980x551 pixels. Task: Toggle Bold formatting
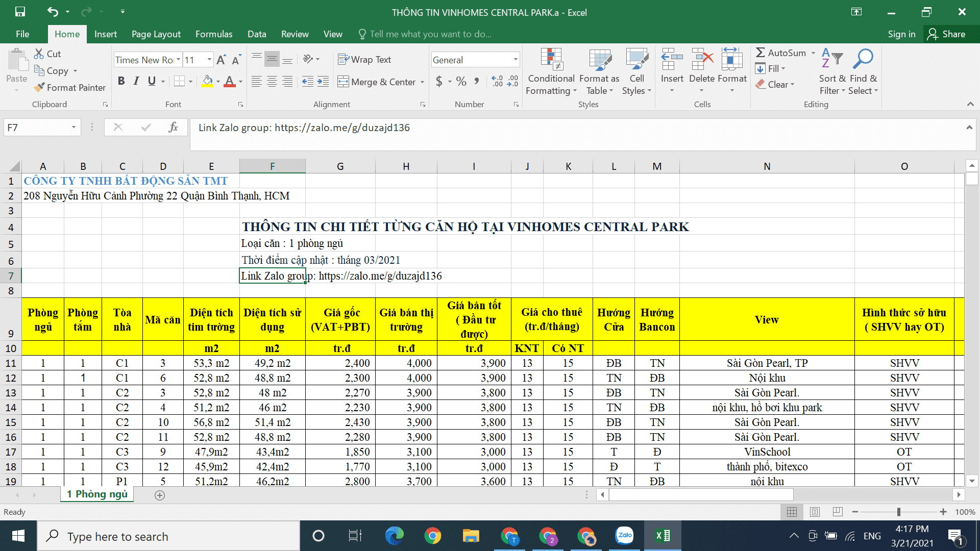121,81
